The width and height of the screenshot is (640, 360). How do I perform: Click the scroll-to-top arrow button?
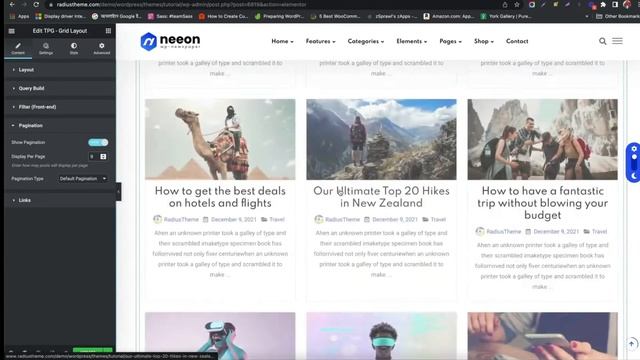click(631, 344)
